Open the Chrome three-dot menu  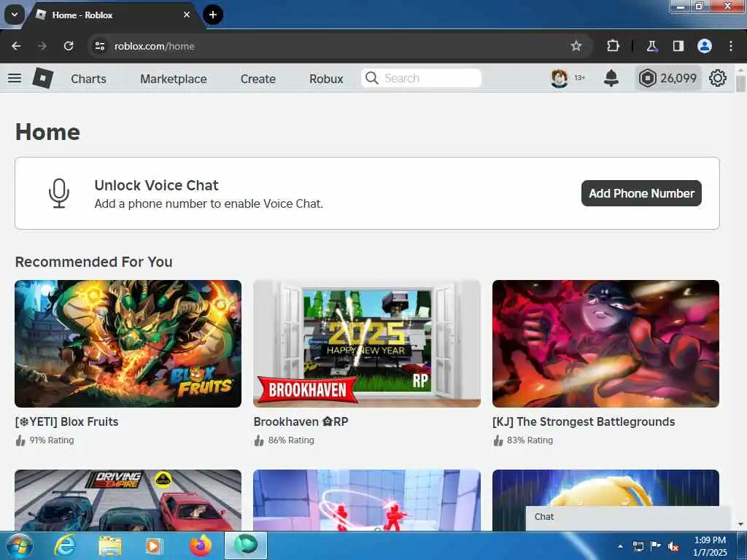[730, 46]
